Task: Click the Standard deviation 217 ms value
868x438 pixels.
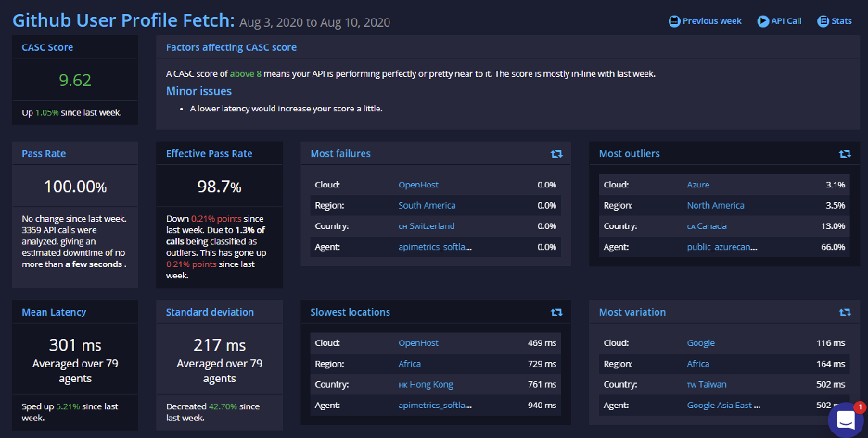Action: pyautogui.click(x=219, y=345)
